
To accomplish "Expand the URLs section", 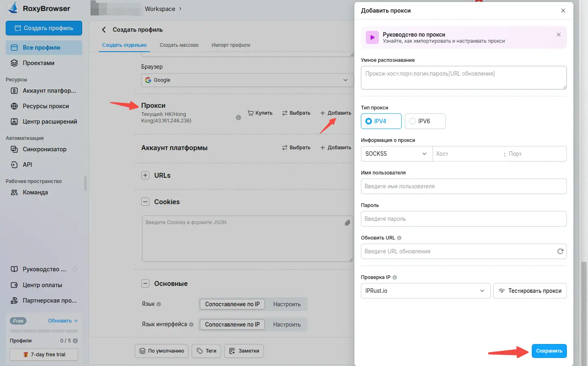I will pos(145,175).
